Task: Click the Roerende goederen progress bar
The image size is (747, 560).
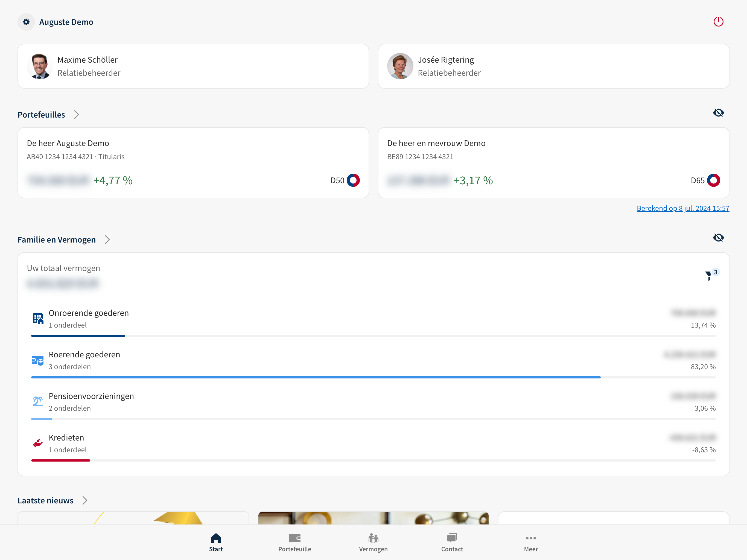Action: (x=316, y=377)
